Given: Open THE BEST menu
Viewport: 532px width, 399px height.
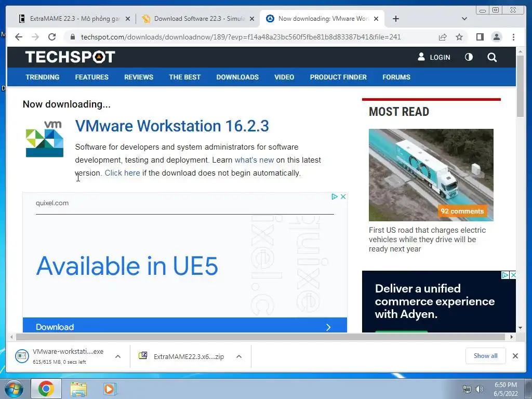Looking at the screenshot, I should pyautogui.click(x=184, y=77).
